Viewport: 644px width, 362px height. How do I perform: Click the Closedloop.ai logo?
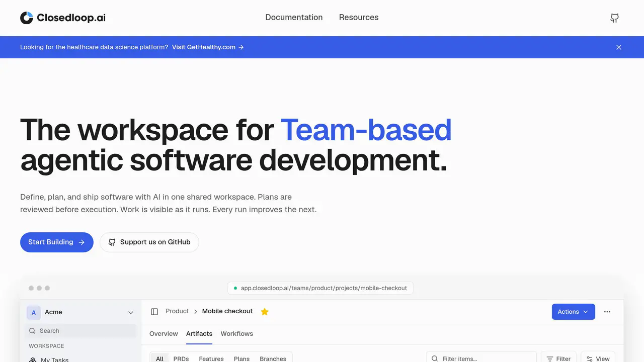[x=63, y=18]
